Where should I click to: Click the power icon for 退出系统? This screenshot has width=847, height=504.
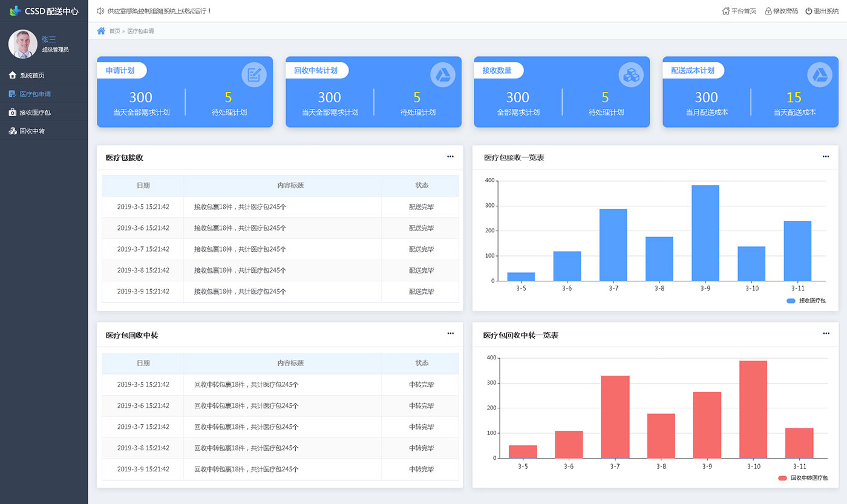coord(808,11)
